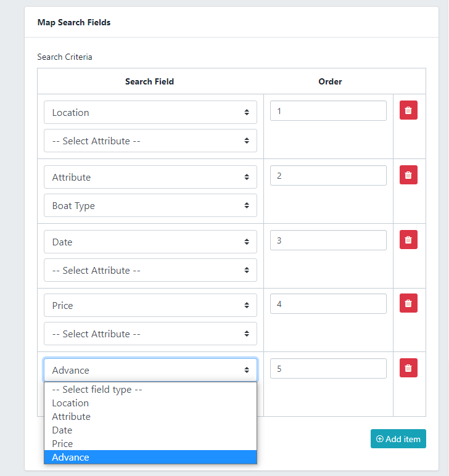Open the Boat Type attribute dropdown
This screenshot has width=449, height=476.
click(x=150, y=206)
